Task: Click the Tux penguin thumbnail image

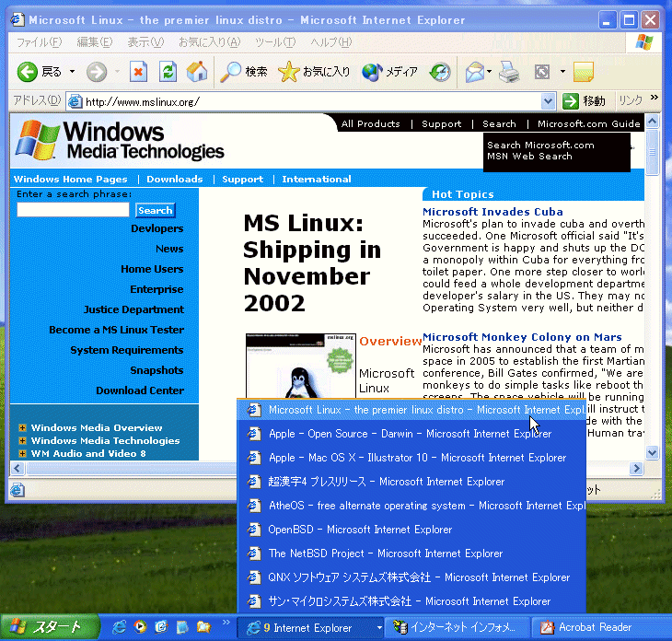Action: [301, 366]
